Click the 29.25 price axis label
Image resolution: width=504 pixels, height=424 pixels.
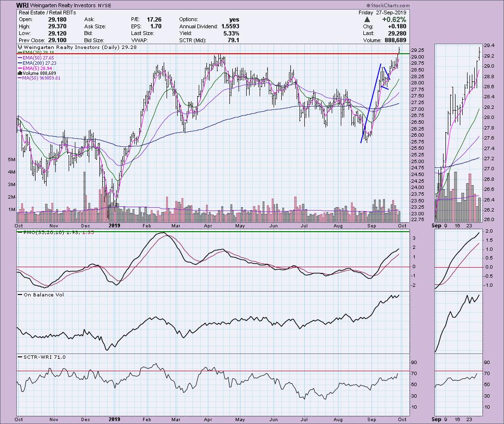(x=417, y=50)
